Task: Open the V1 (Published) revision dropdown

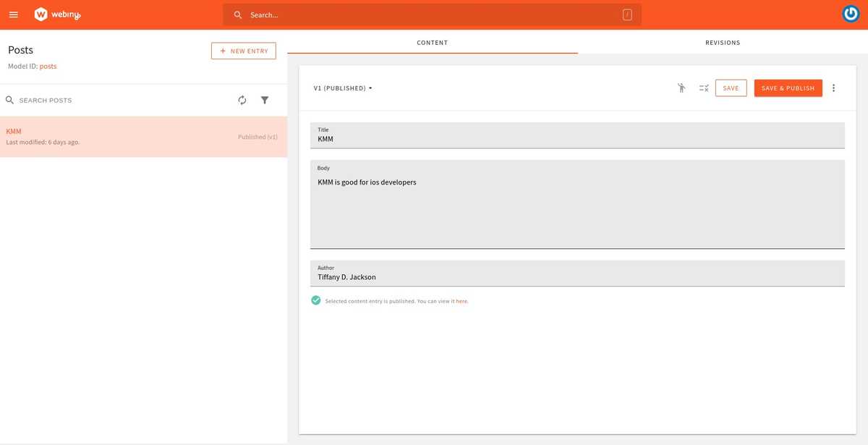Action: pos(341,88)
